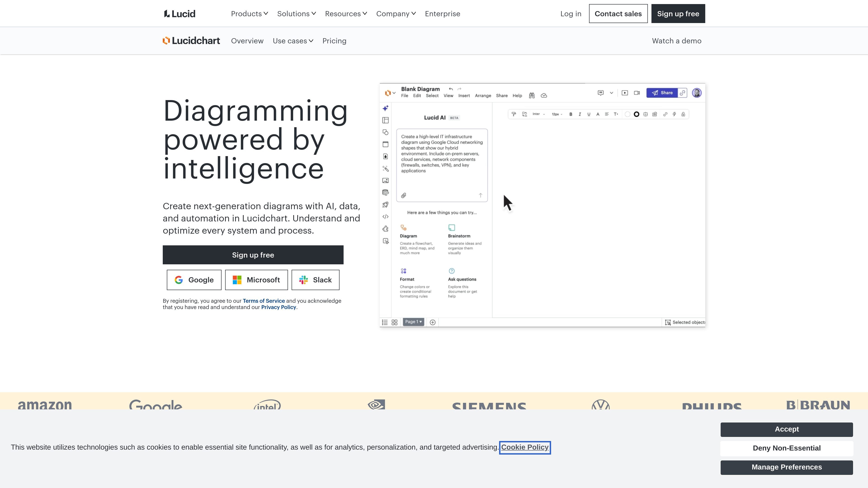Image resolution: width=868 pixels, height=488 pixels.
Task: Start presentation mode with the play icon
Action: 625,93
